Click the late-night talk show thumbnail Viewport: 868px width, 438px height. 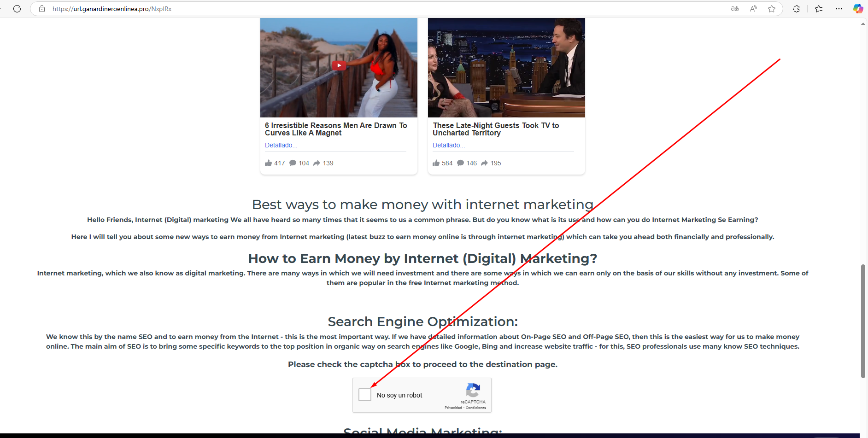pyautogui.click(x=506, y=68)
